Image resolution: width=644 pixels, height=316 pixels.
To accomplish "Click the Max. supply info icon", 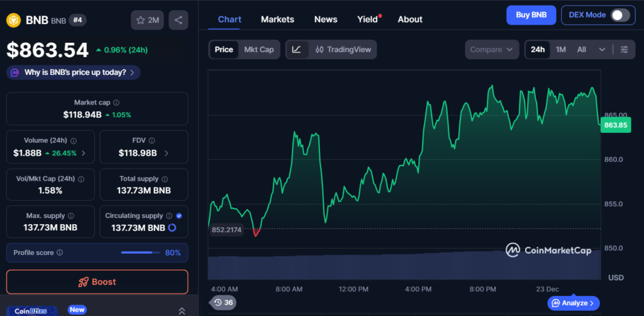I will pos(70,216).
